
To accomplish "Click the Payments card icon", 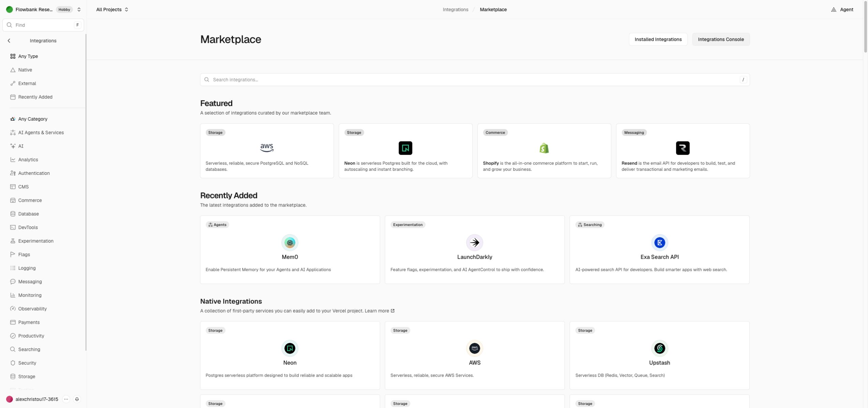I will pyautogui.click(x=13, y=322).
